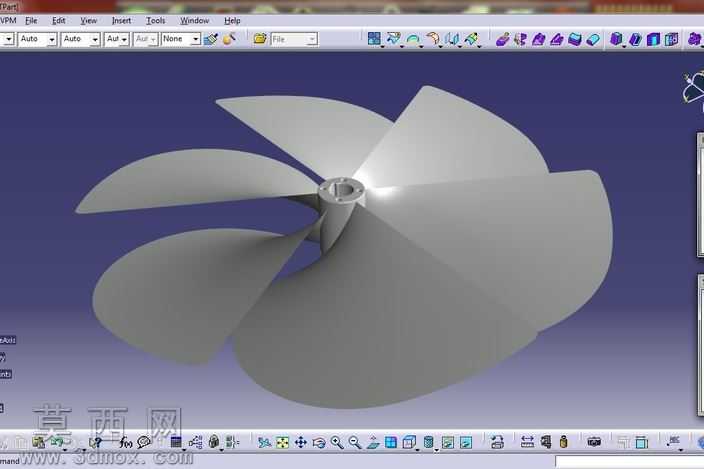Click the printer icon in bottom toolbar
Image resolution: width=704 pixels, height=469 pixels.
pyautogui.click(x=497, y=443)
